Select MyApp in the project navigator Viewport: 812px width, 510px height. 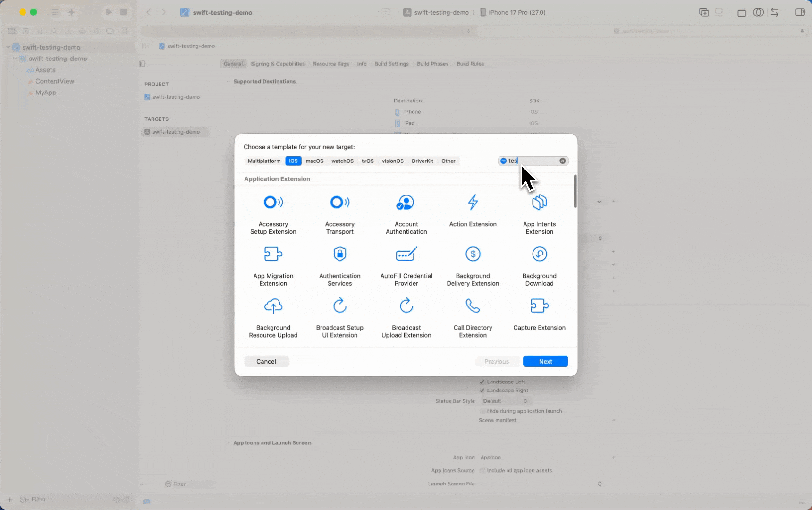point(46,93)
